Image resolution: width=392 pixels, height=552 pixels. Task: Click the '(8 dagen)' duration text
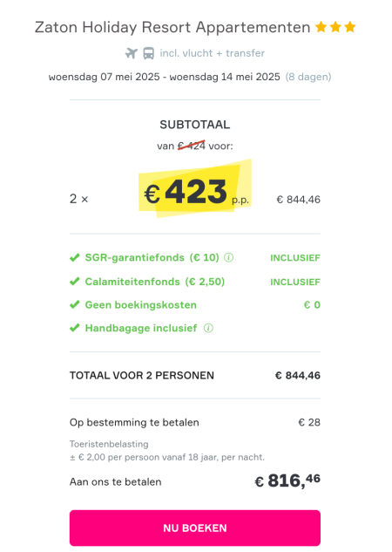308,77
